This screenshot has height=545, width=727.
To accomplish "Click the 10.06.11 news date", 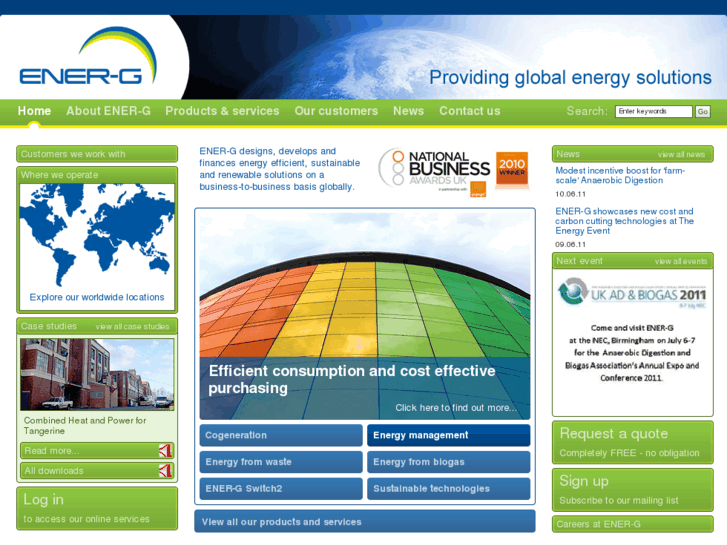I will [x=571, y=194].
